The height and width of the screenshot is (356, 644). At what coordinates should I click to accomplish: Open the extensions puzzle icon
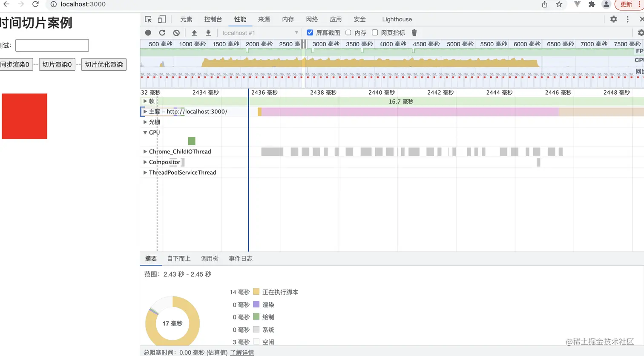(x=592, y=4)
